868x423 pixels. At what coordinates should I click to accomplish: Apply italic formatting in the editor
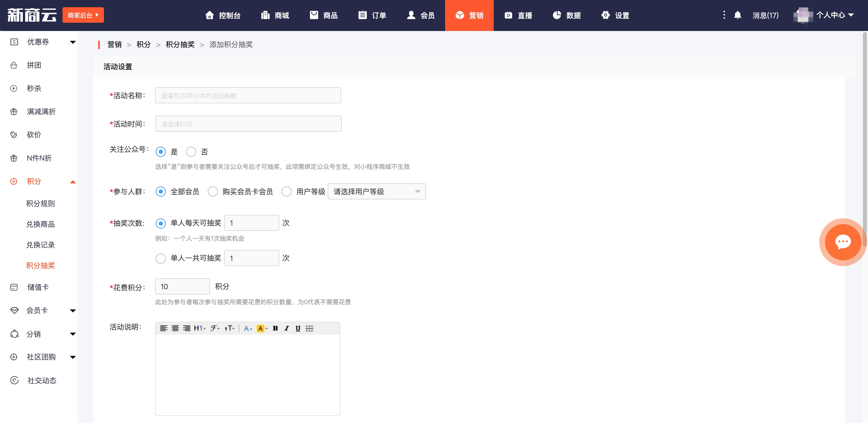point(286,328)
